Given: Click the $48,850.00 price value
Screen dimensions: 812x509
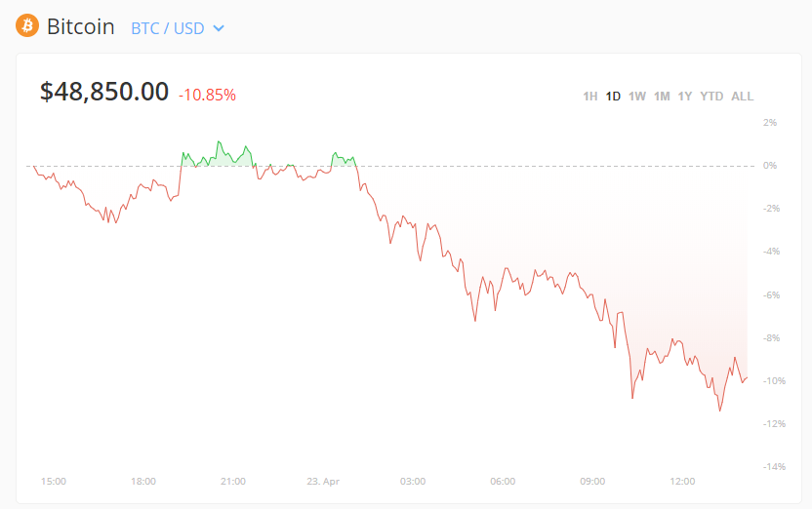Looking at the screenshot, I should pyautogui.click(x=104, y=92).
